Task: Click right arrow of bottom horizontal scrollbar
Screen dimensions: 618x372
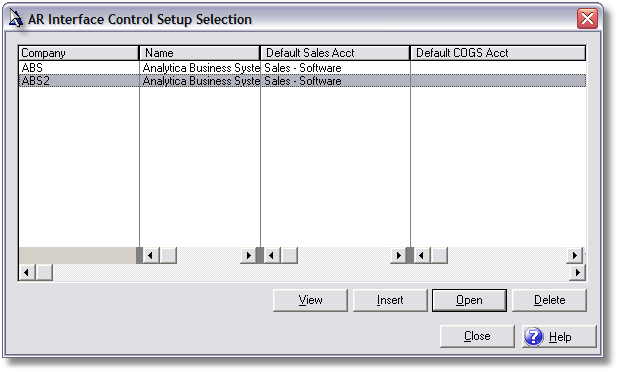Action: (x=578, y=272)
